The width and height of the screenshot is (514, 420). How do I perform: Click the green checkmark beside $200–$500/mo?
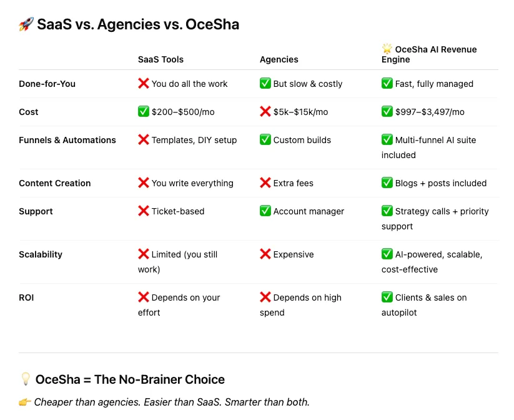(143, 111)
